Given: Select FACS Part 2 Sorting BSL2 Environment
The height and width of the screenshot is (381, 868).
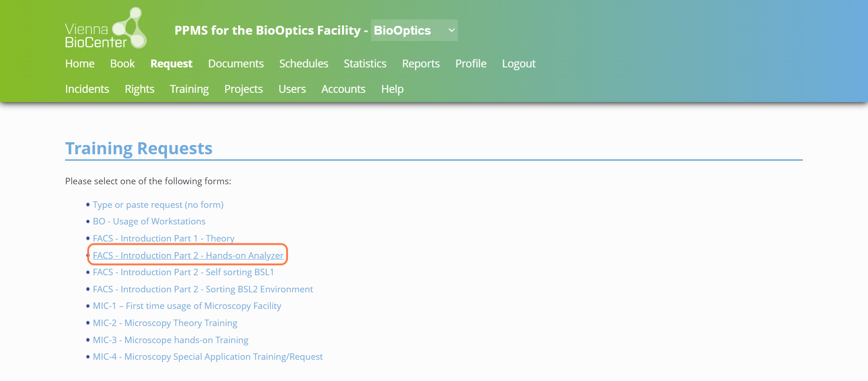Looking at the screenshot, I should point(203,289).
